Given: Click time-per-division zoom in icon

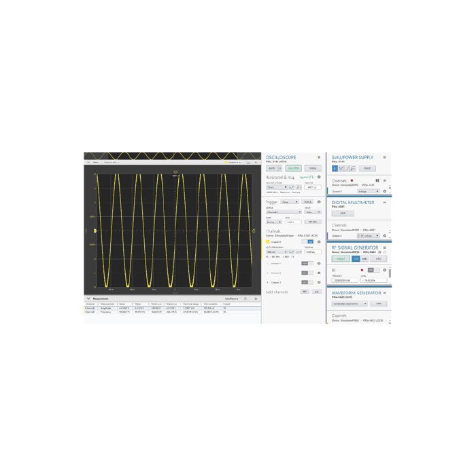Looking at the screenshot, I should click(x=299, y=187).
